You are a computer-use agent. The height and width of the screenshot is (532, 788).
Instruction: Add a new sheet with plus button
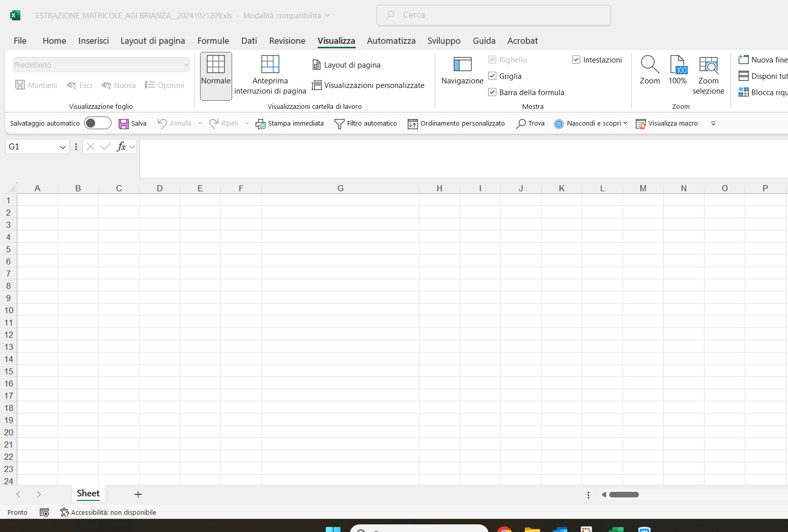tap(138, 494)
